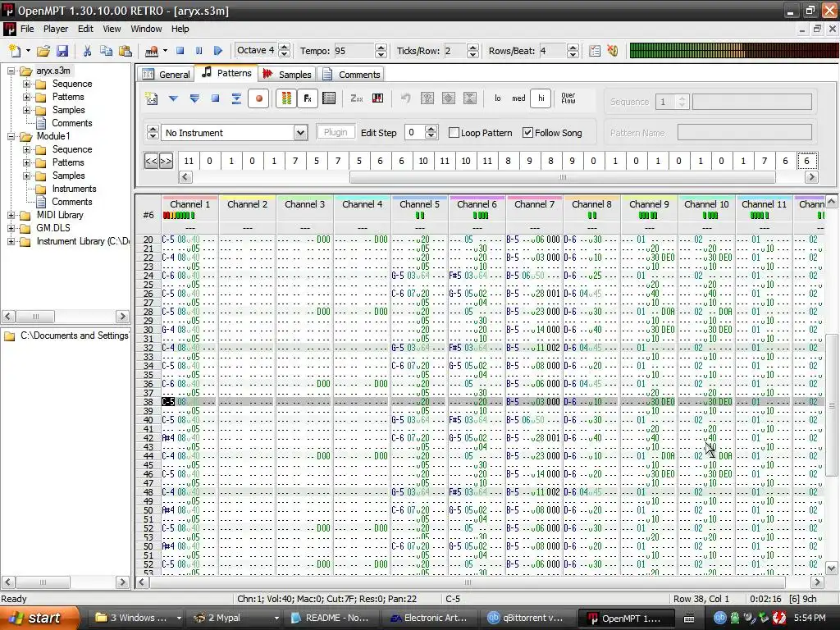Open the File menu
Image resolution: width=840 pixels, height=630 pixels.
pyautogui.click(x=27, y=29)
